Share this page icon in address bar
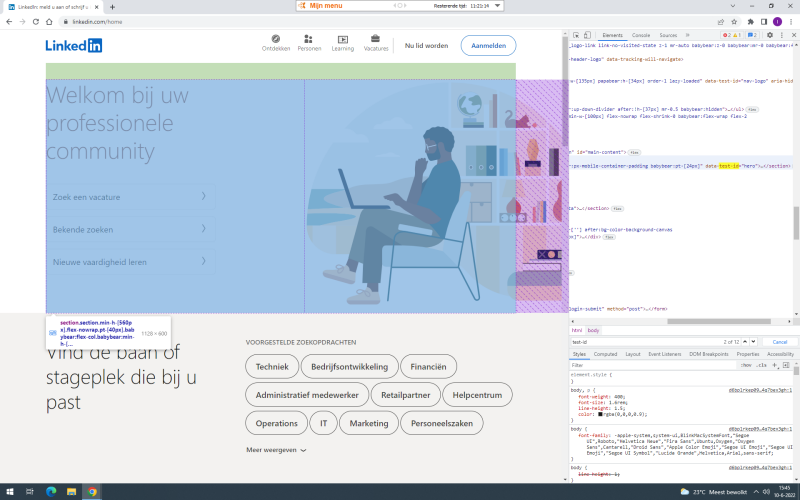The width and height of the screenshot is (800, 500). (721, 21)
